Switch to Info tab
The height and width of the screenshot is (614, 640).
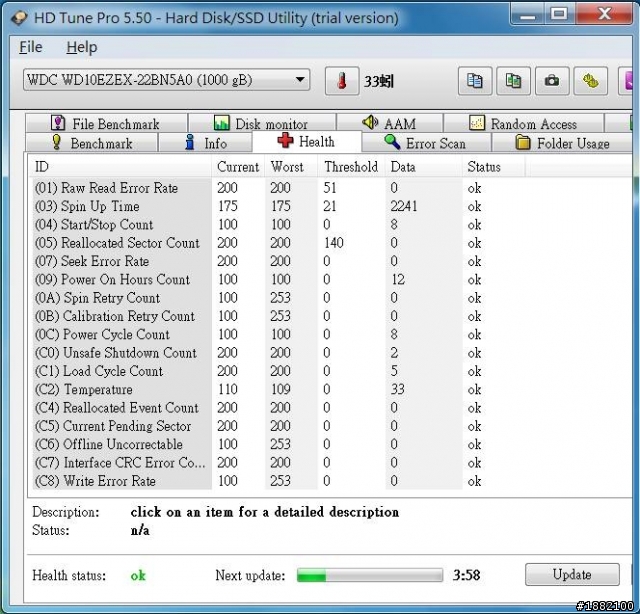click(x=205, y=143)
